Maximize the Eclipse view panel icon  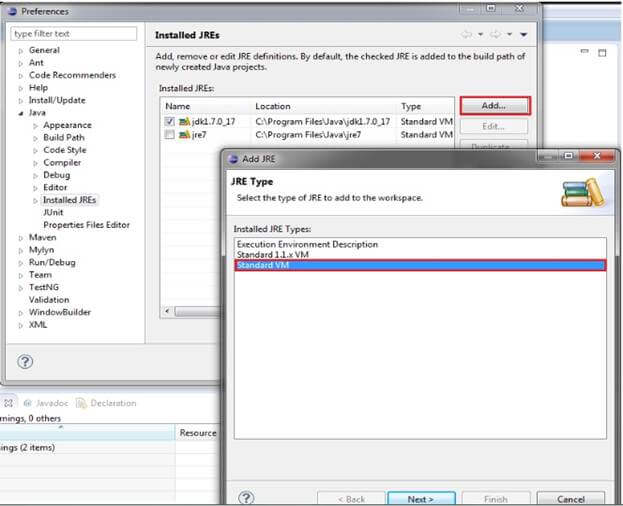click(x=602, y=52)
